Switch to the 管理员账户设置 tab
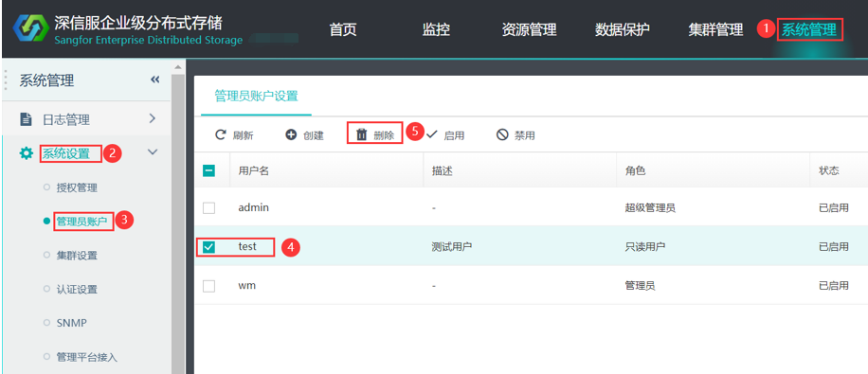This screenshot has height=374, width=868. pos(256,97)
